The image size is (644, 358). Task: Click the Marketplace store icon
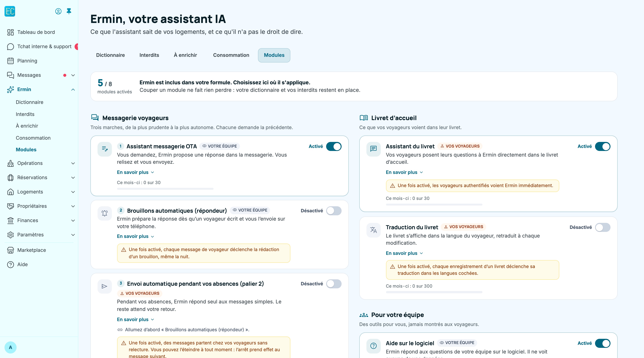point(11,250)
